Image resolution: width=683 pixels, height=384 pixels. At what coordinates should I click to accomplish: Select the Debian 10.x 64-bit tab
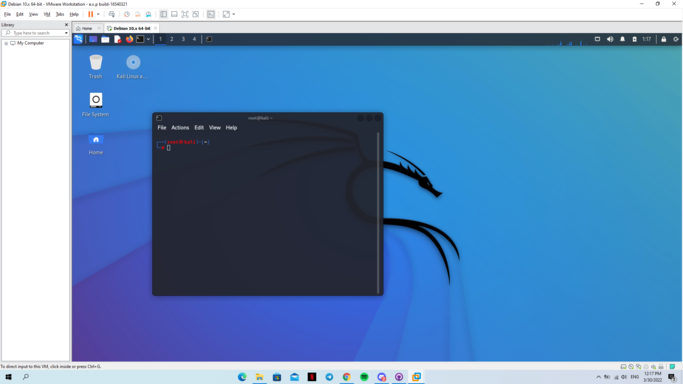pos(132,28)
